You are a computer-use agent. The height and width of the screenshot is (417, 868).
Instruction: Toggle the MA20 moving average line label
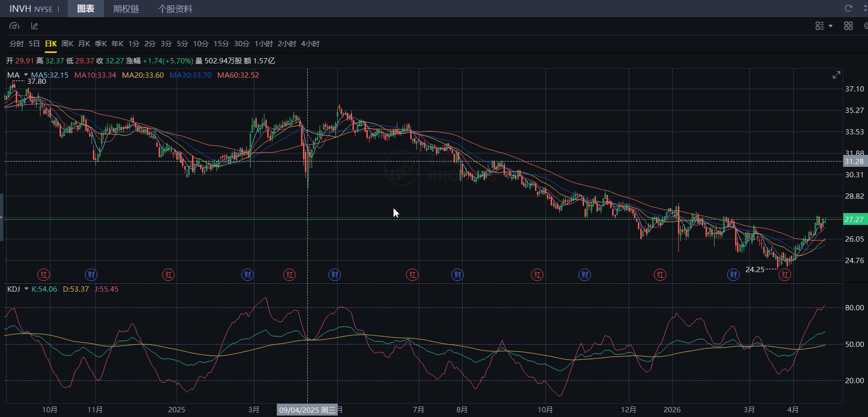click(142, 75)
